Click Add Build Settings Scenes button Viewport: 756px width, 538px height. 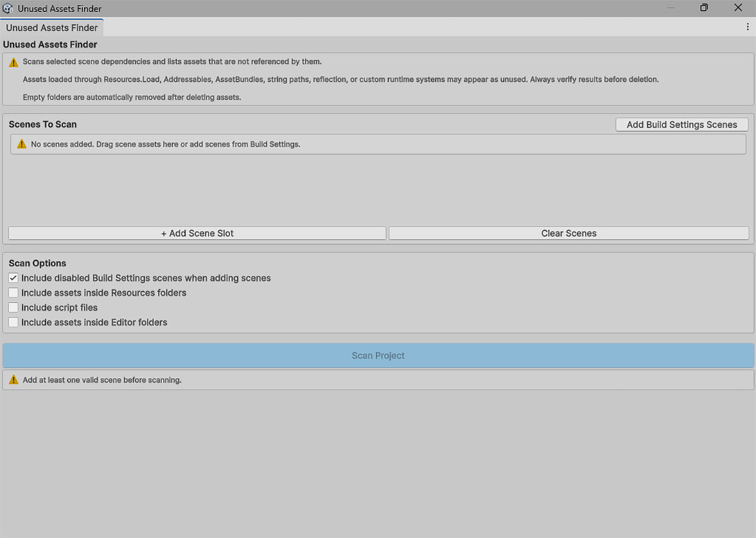[x=682, y=124]
